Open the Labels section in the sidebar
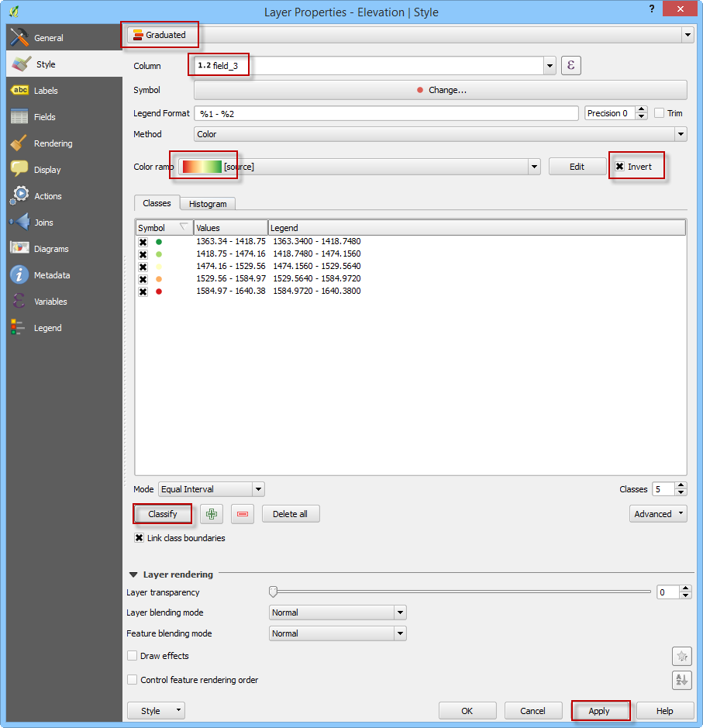Image resolution: width=703 pixels, height=728 pixels. 46,91
